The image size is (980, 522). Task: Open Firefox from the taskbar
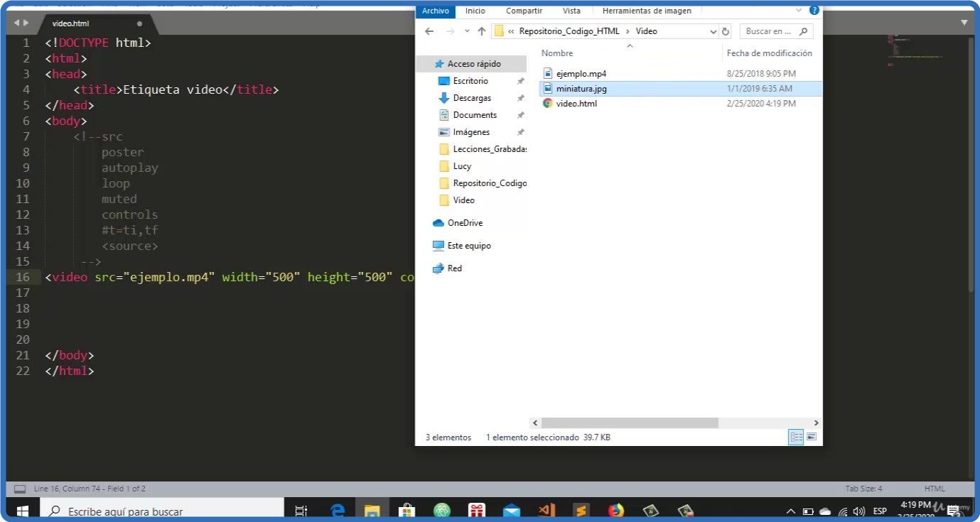pos(615,511)
